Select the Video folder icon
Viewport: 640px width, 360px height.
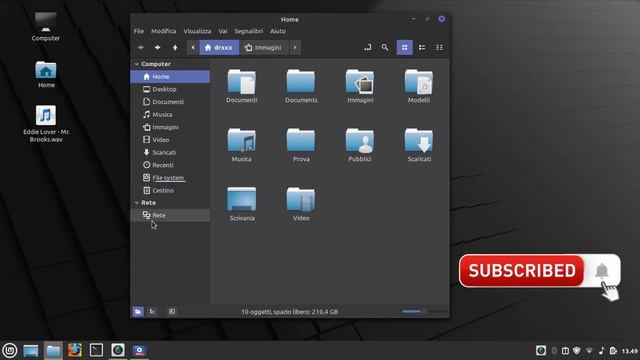(x=301, y=200)
